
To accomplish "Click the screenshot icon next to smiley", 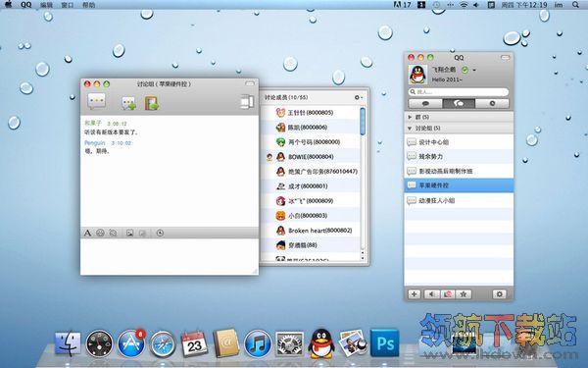I will 113,233.
